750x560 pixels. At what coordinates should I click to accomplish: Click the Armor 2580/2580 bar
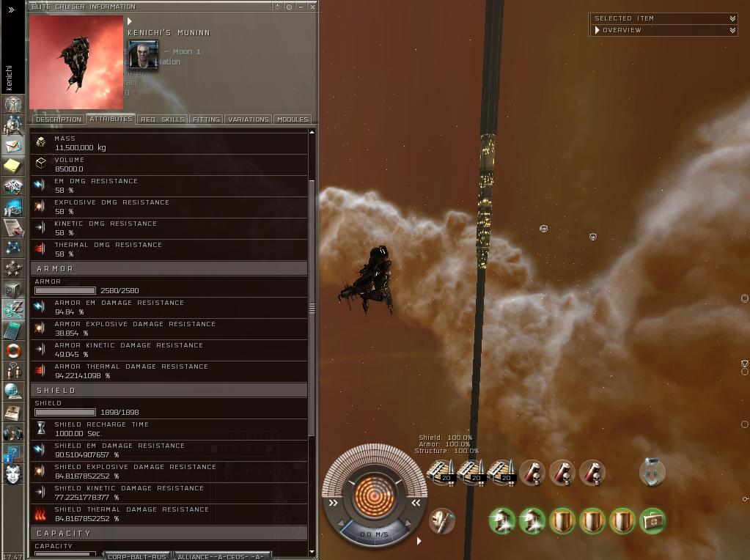click(x=65, y=291)
